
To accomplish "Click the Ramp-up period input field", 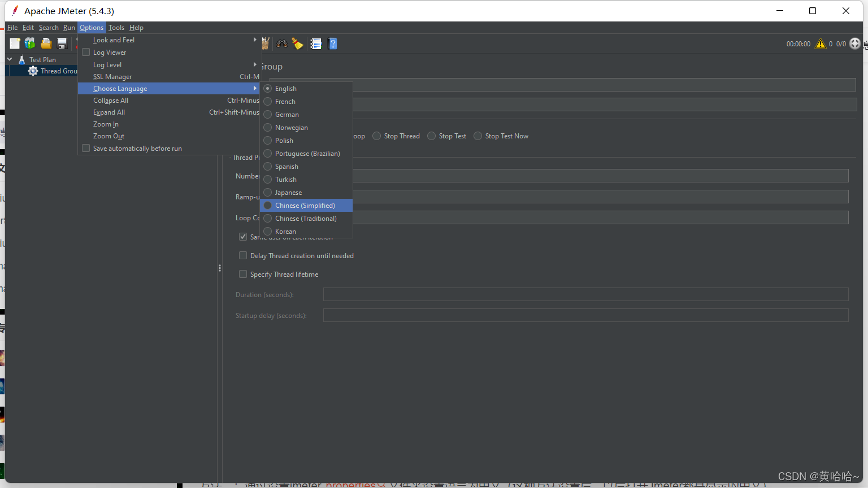I will [601, 197].
